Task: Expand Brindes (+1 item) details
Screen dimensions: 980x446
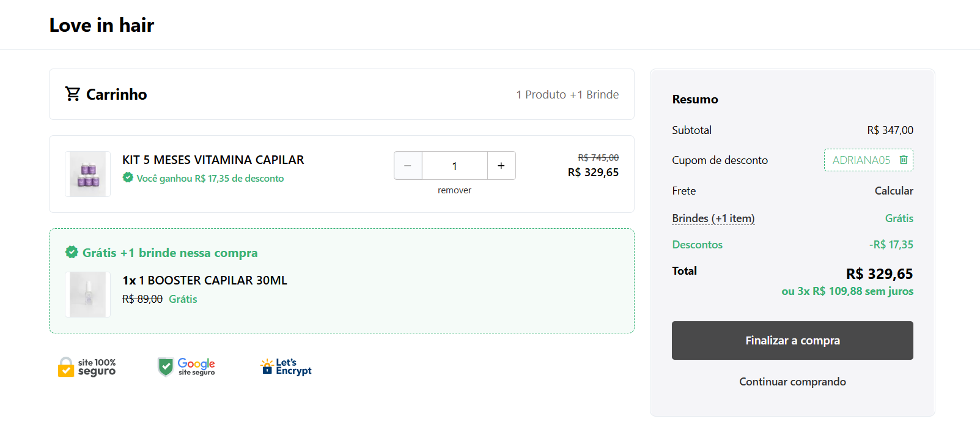Action: coord(713,218)
